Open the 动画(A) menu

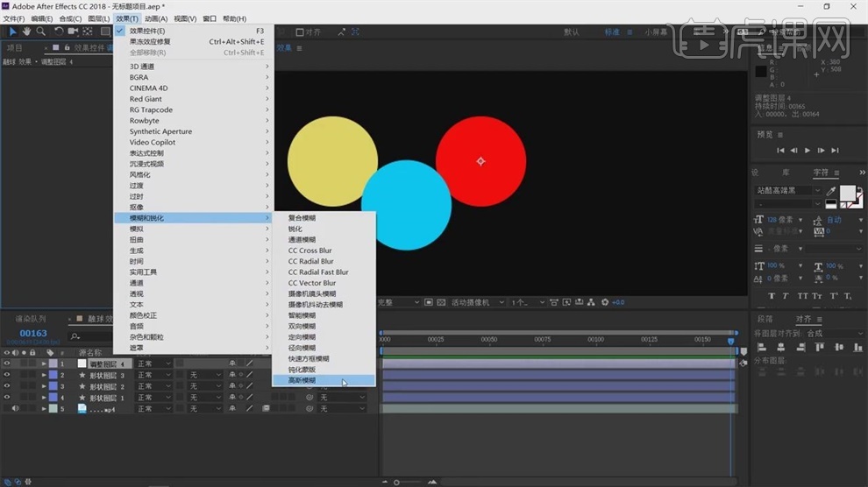click(156, 18)
